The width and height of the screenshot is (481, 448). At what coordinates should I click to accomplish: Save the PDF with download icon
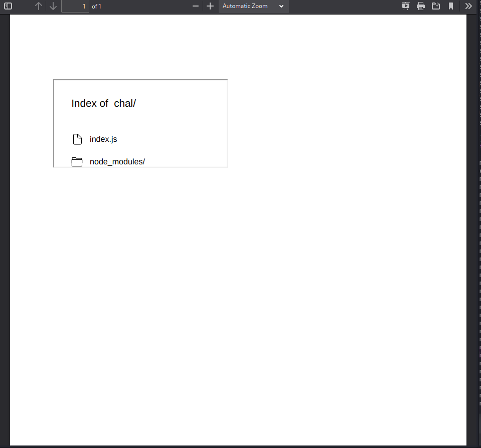click(x=436, y=6)
